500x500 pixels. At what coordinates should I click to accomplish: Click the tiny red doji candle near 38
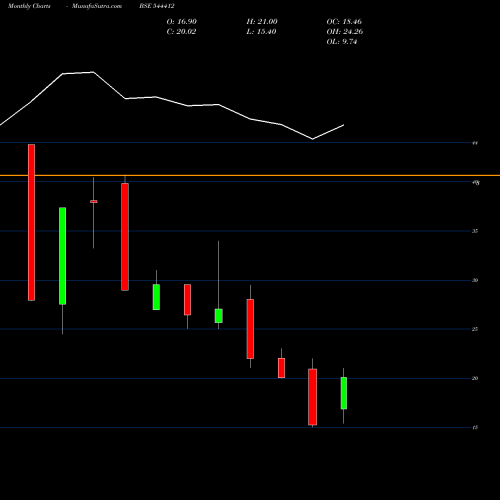pos(93,201)
